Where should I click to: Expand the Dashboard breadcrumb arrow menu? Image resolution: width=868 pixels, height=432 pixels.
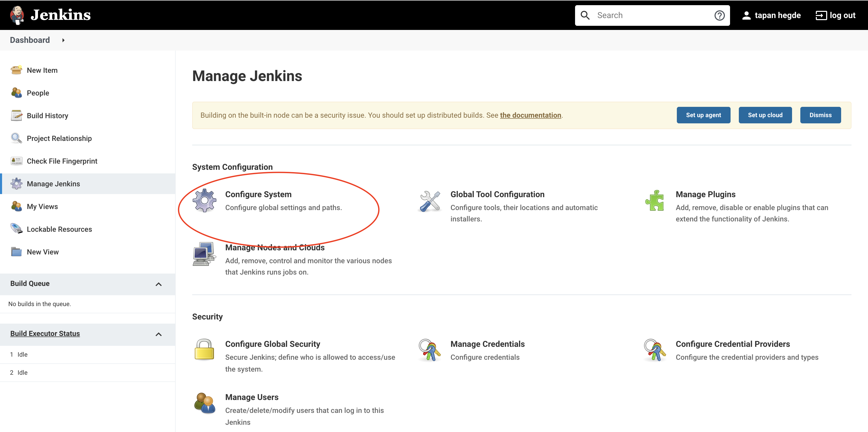[63, 41]
